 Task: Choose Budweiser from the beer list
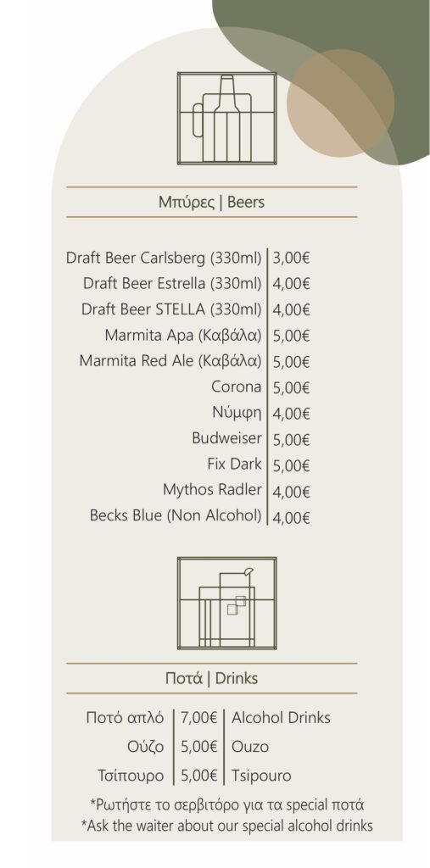click(x=226, y=438)
